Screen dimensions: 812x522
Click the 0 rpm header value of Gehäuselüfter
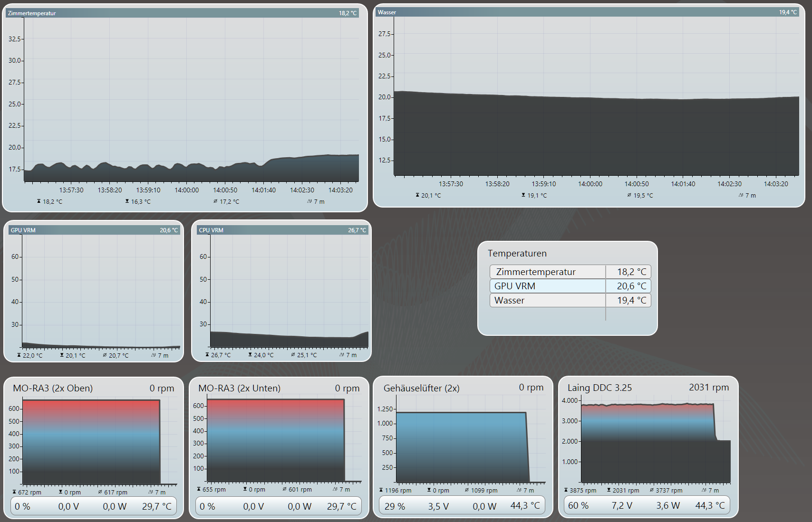531,387
